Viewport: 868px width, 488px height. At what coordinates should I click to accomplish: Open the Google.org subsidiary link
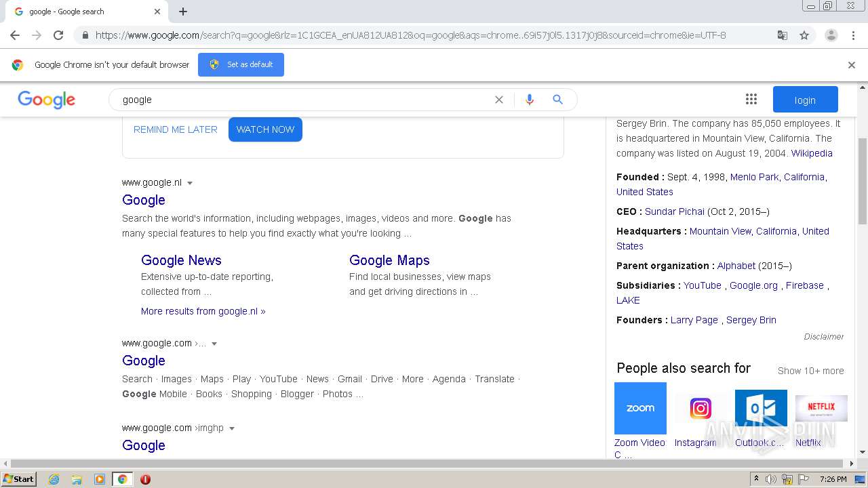[x=753, y=285]
